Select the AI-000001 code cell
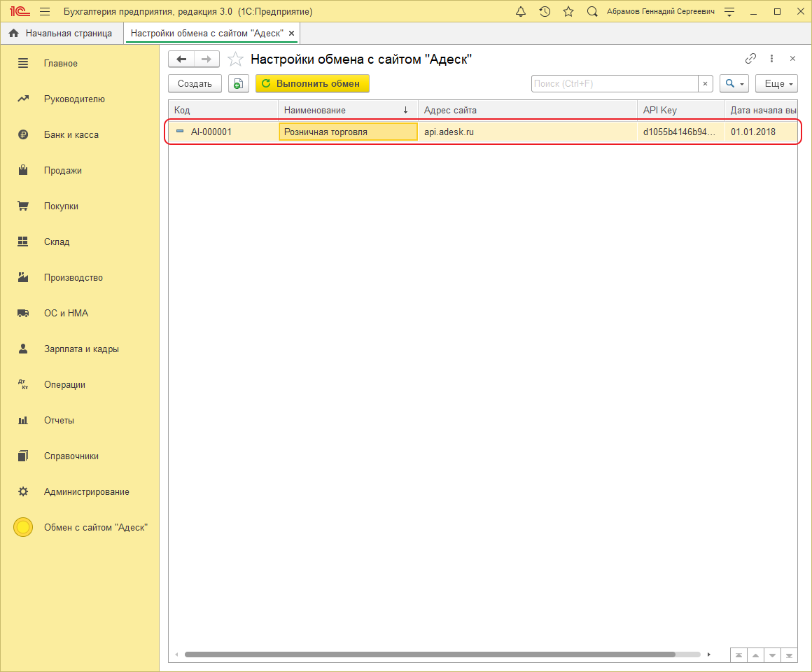The image size is (812, 672). pos(223,132)
